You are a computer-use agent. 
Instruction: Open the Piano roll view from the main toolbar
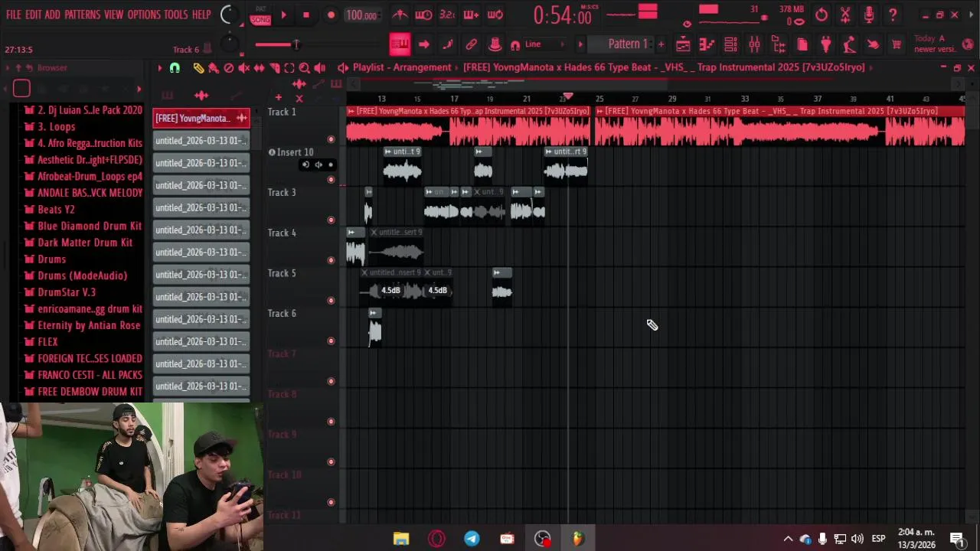point(707,44)
